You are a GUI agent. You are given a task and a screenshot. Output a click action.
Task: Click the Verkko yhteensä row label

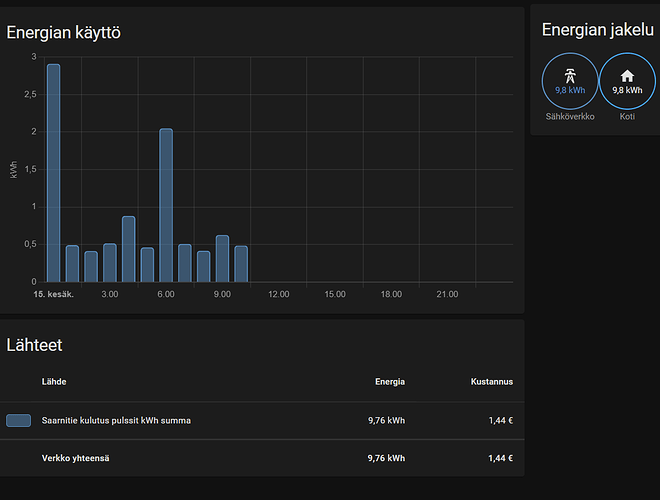pos(75,458)
